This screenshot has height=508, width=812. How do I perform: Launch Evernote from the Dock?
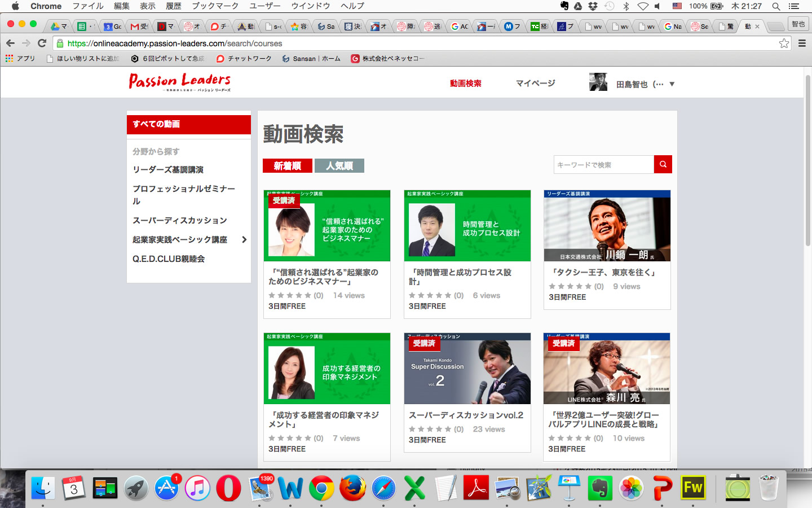[600, 488]
